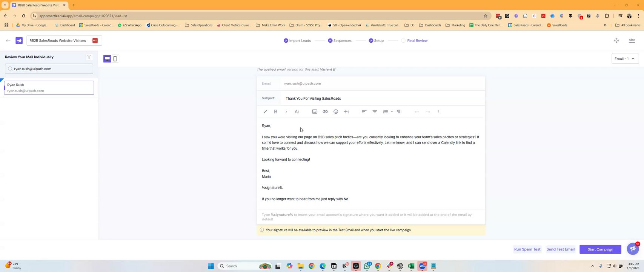Image resolution: width=644 pixels, height=272 pixels.
Task: Show hidden system tray icons
Action: coord(592,266)
